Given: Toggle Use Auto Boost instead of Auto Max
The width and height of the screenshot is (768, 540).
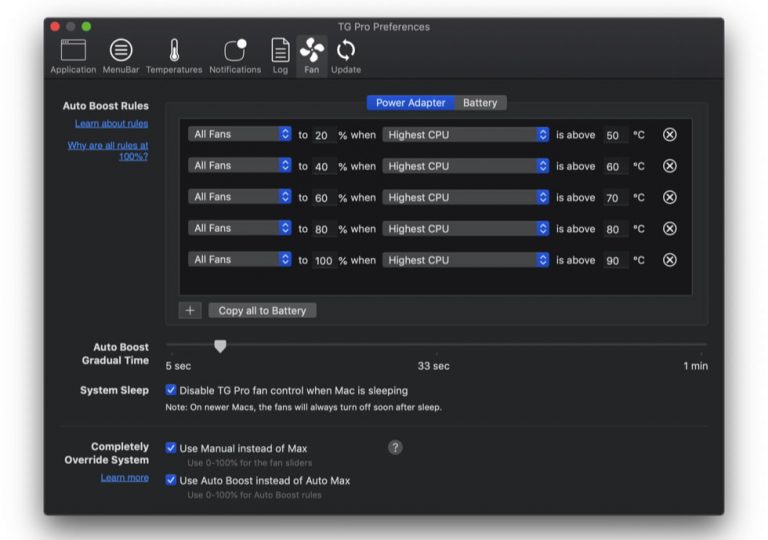Looking at the screenshot, I should point(170,480).
